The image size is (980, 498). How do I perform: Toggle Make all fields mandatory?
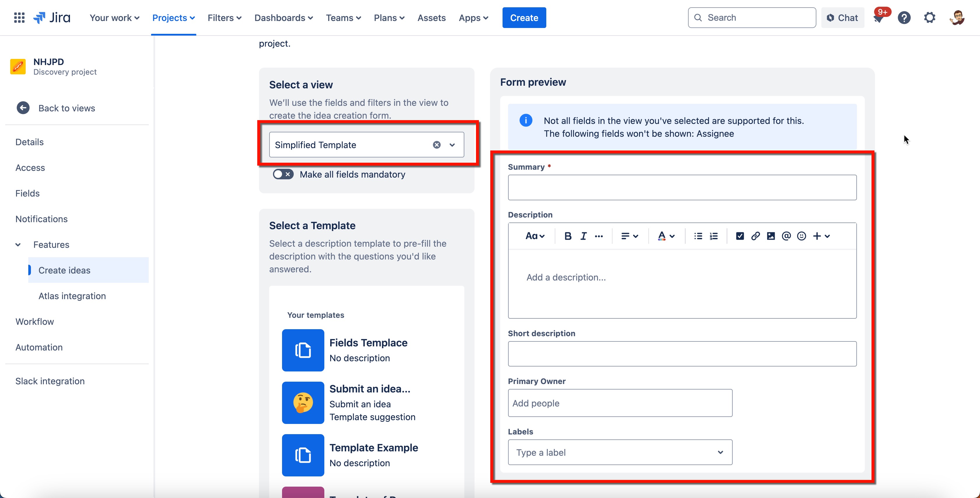[x=283, y=174]
